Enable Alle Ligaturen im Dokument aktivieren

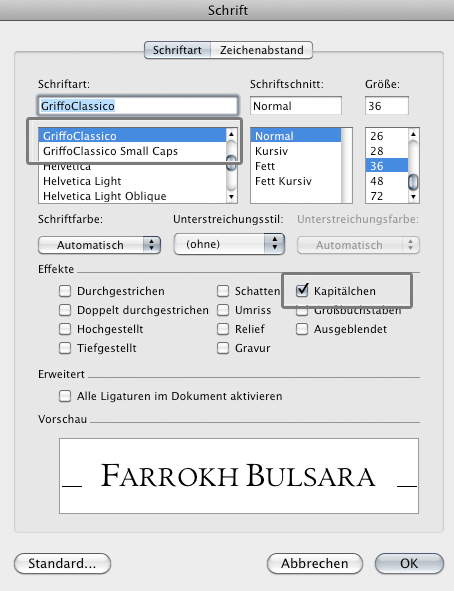coord(65,396)
